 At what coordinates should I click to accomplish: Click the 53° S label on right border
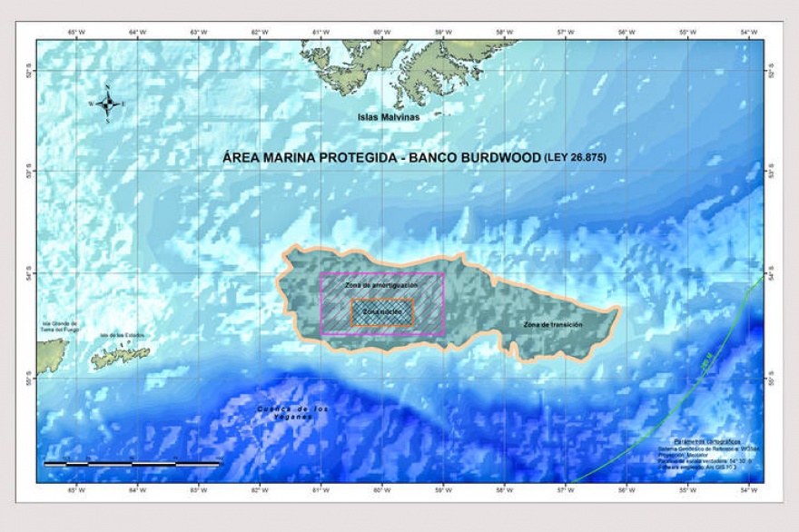[770, 168]
